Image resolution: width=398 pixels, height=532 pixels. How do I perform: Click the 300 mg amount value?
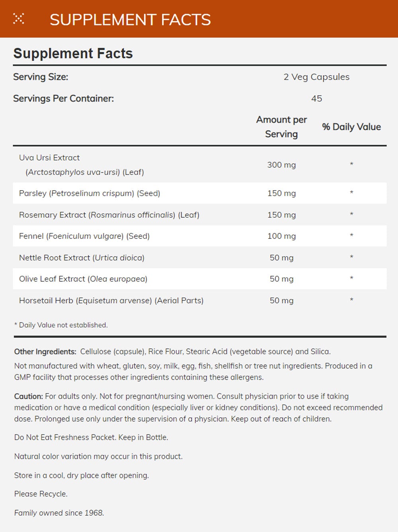point(281,165)
